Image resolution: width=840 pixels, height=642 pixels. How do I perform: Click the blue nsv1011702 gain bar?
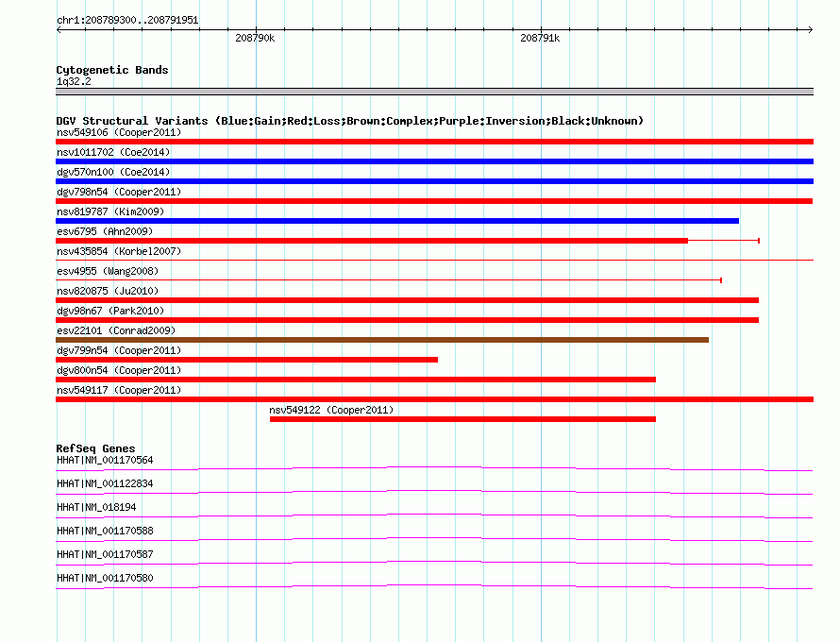434,161
